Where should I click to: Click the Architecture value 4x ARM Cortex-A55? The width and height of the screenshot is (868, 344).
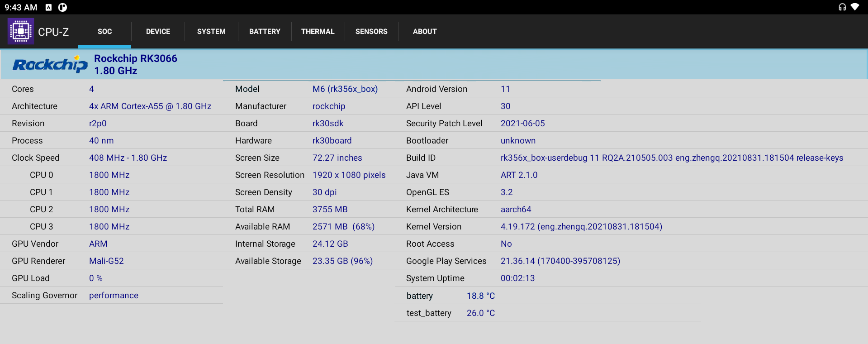(150, 106)
